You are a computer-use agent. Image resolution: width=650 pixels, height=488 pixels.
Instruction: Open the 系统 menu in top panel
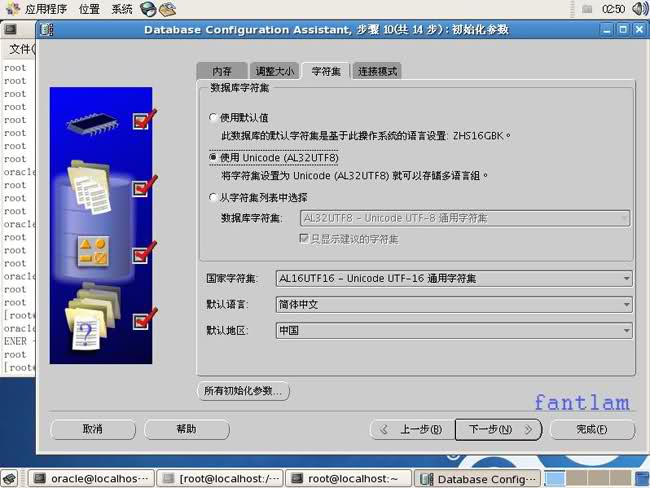coord(122,9)
